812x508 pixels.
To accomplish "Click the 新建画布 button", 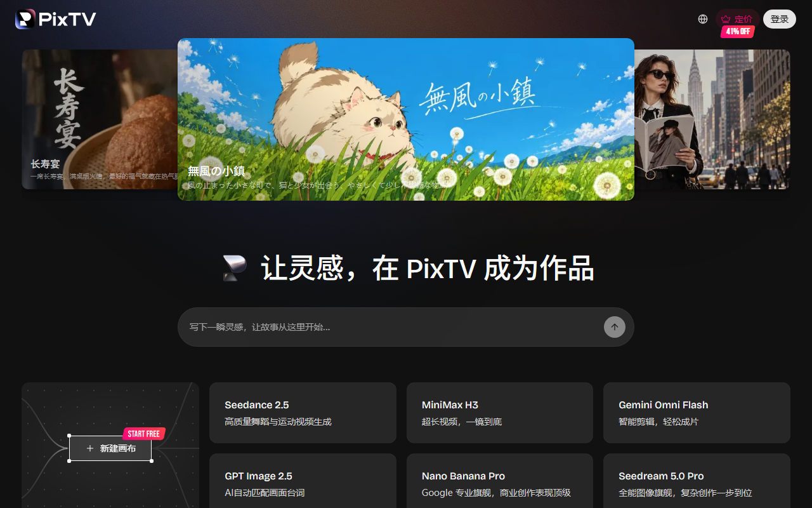I will tap(110, 448).
